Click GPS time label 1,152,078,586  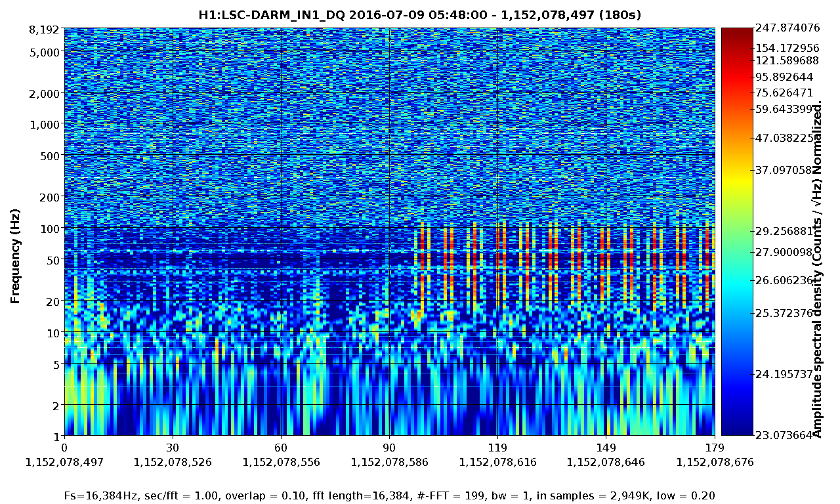390,462
